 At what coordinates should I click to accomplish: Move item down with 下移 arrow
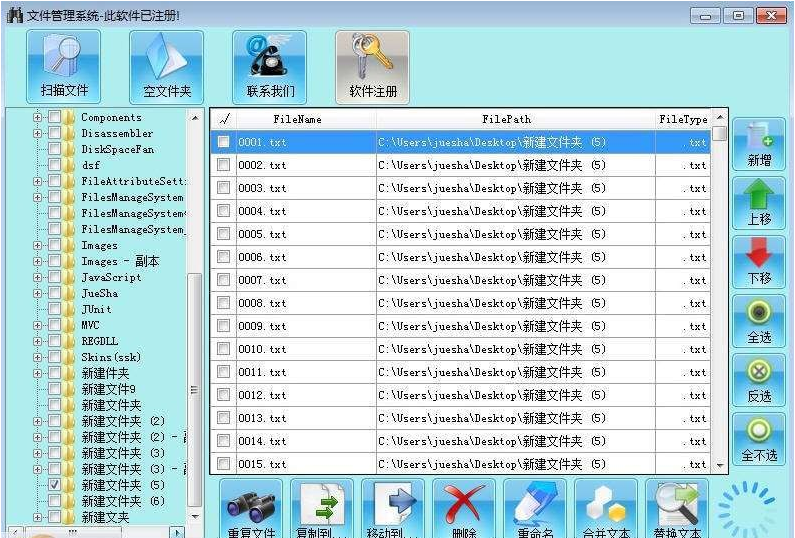coord(759,262)
